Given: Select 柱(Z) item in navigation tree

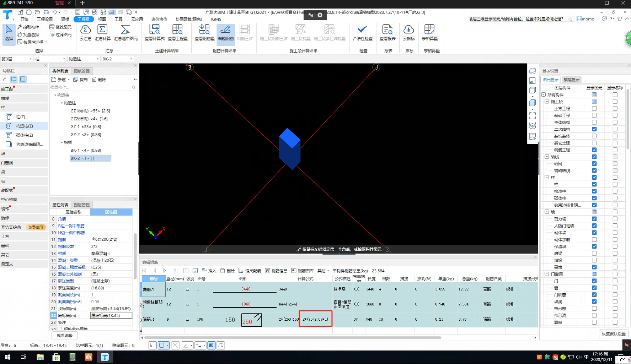Looking at the screenshot, I should 20,116.
